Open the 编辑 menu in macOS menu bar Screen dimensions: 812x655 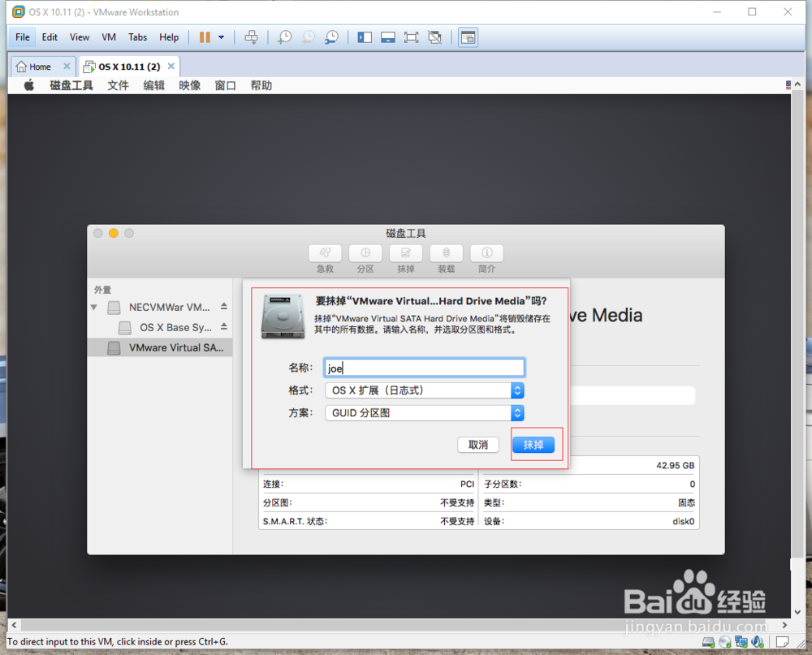(x=153, y=85)
